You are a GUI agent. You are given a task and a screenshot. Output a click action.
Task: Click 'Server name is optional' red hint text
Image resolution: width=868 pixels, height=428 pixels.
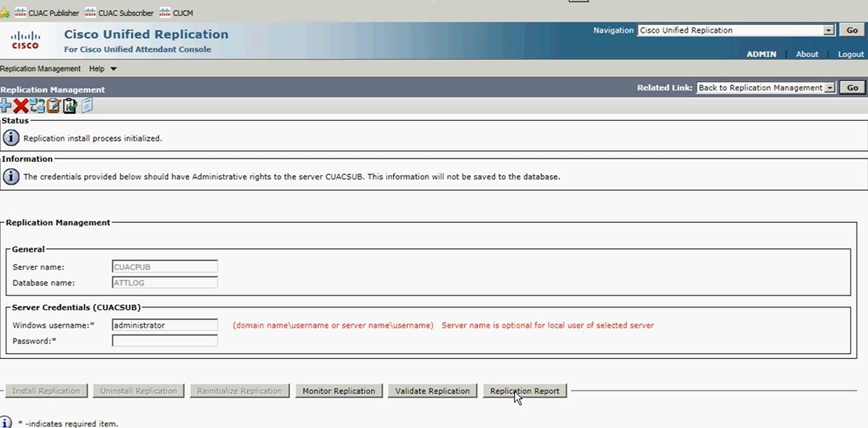pos(548,325)
